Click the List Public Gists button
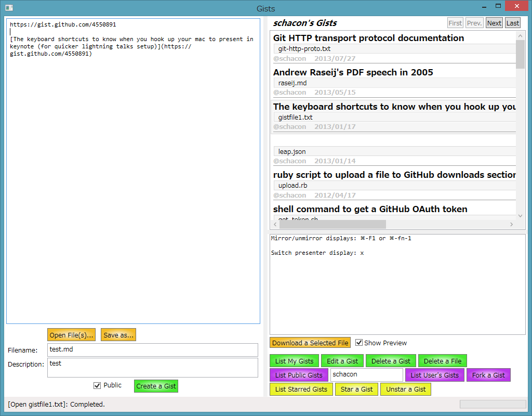This screenshot has height=416, width=532. [299, 375]
